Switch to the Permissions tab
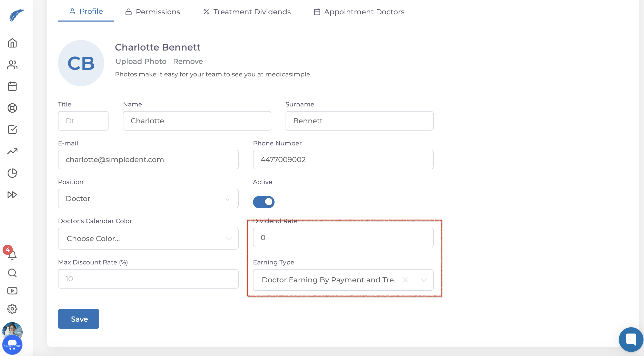 153,12
